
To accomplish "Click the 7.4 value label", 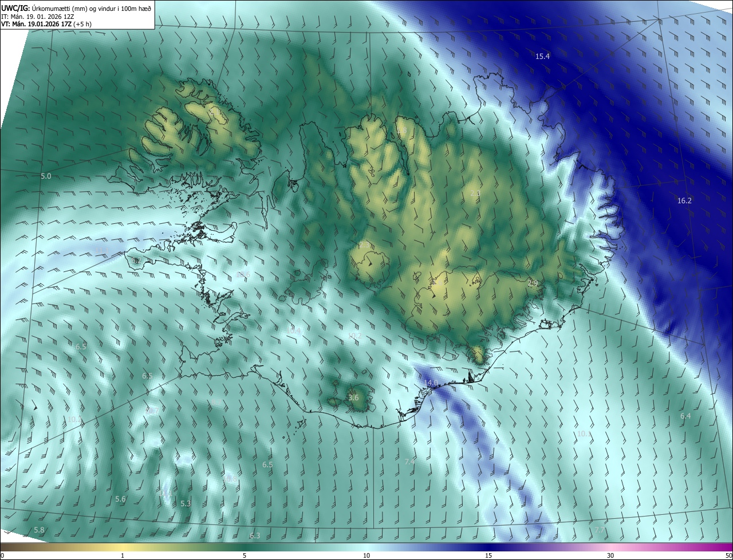I will coord(409,462).
